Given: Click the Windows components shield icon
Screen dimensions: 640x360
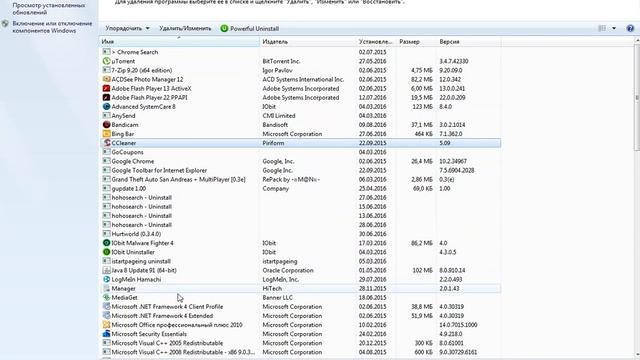Looking at the screenshot, I should click(5, 24).
